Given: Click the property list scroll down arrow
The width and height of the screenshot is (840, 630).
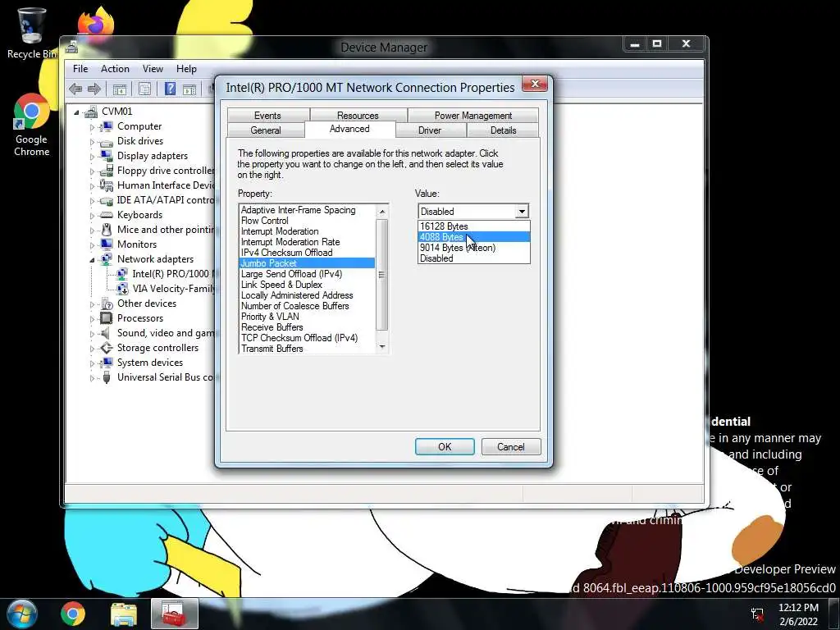Looking at the screenshot, I should (382, 347).
